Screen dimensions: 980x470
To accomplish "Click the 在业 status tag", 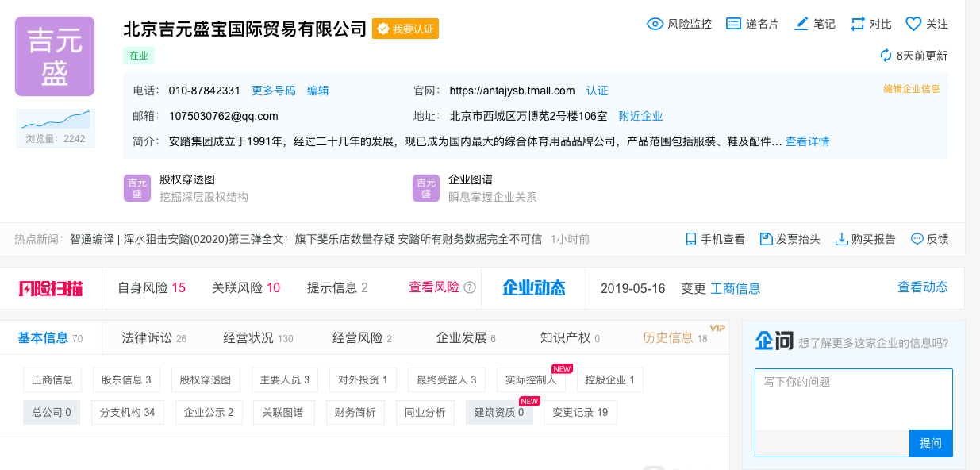I will (139, 56).
